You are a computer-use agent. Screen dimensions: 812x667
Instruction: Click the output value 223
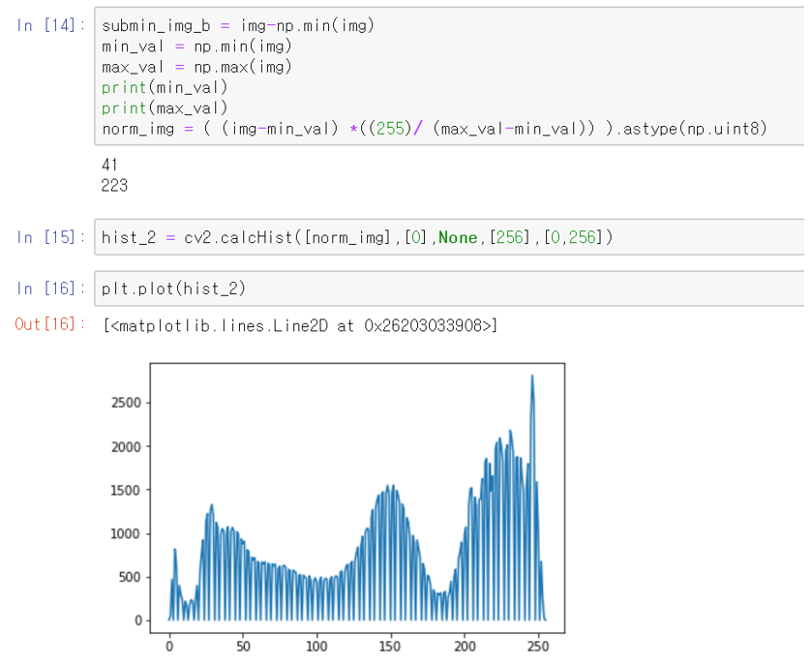tap(114, 186)
